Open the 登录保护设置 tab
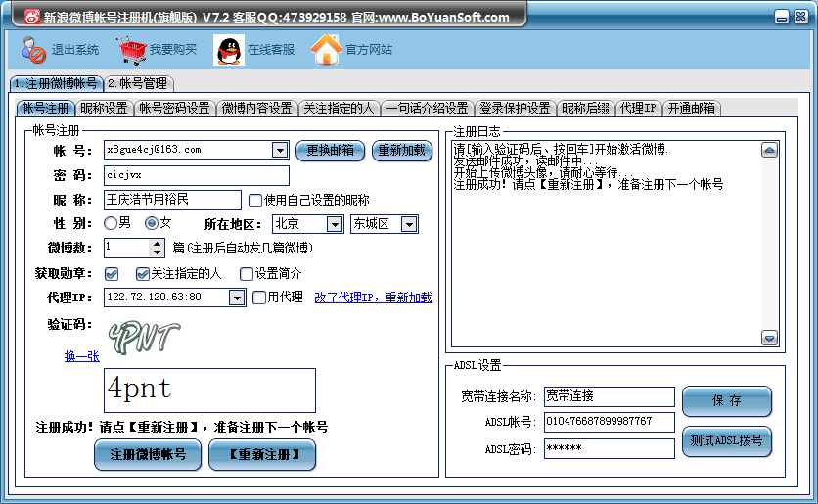 coord(516,108)
